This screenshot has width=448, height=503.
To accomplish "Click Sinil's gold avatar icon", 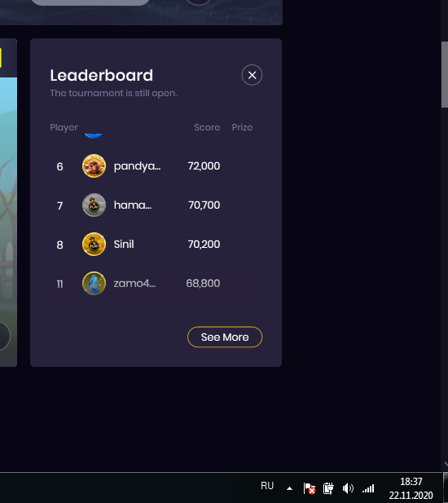I will [x=94, y=244].
